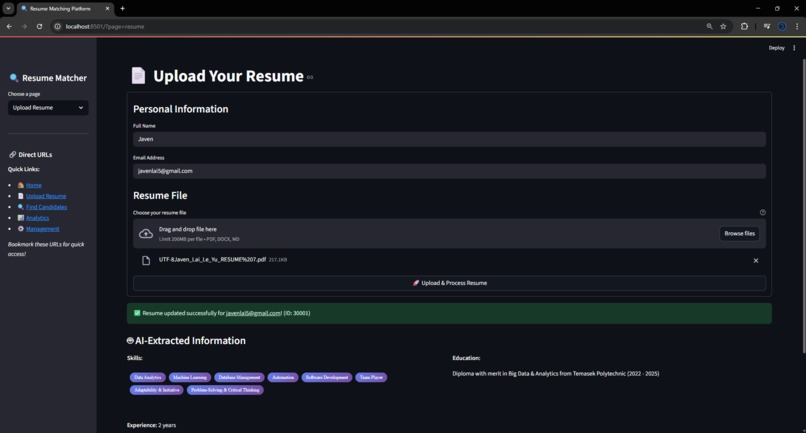Click the Deploy button
Viewport: 806px width, 433px height.
tap(776, 48)
